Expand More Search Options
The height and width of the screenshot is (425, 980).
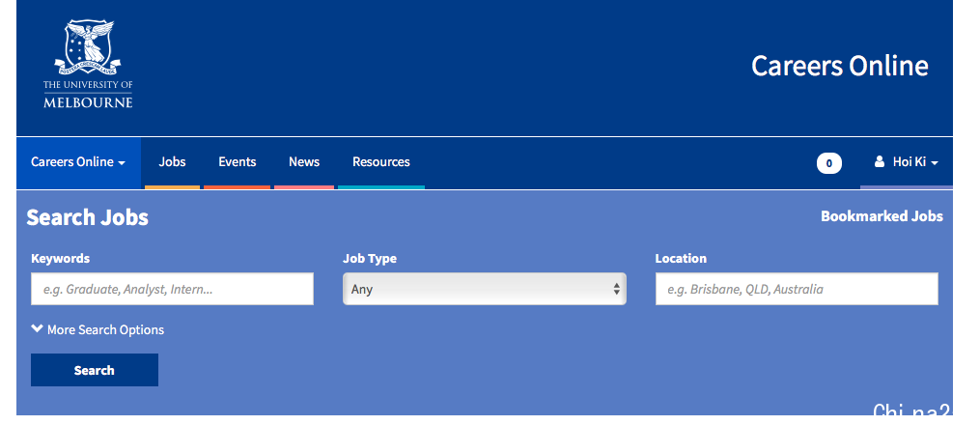click(98, 329)
